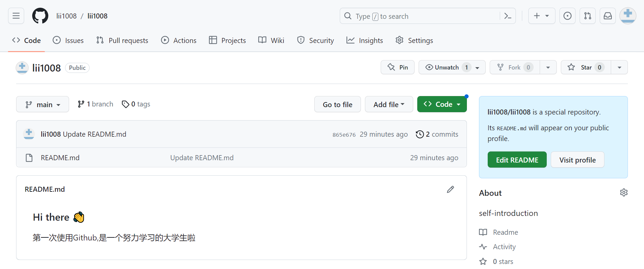The width and height of the screenshot is (644, 269).
Task: Click the GitHub logo homepage icon
Action: pos(40,16)
